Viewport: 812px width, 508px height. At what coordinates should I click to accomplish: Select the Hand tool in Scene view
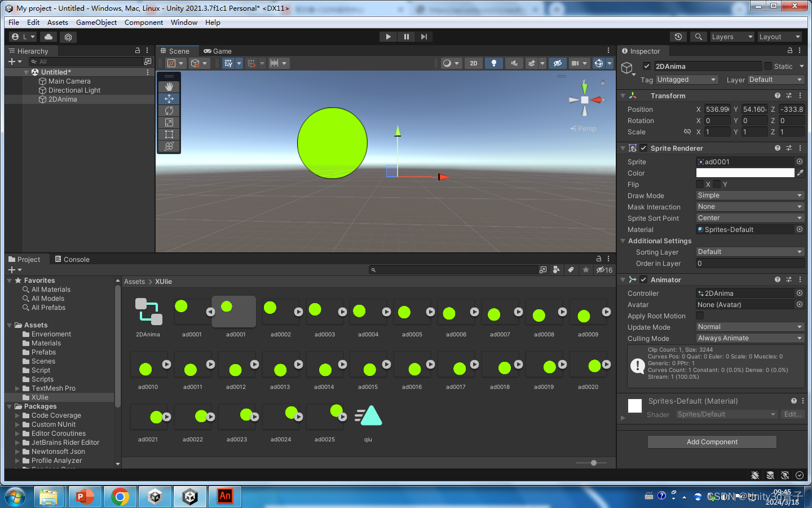pos(169,87)
